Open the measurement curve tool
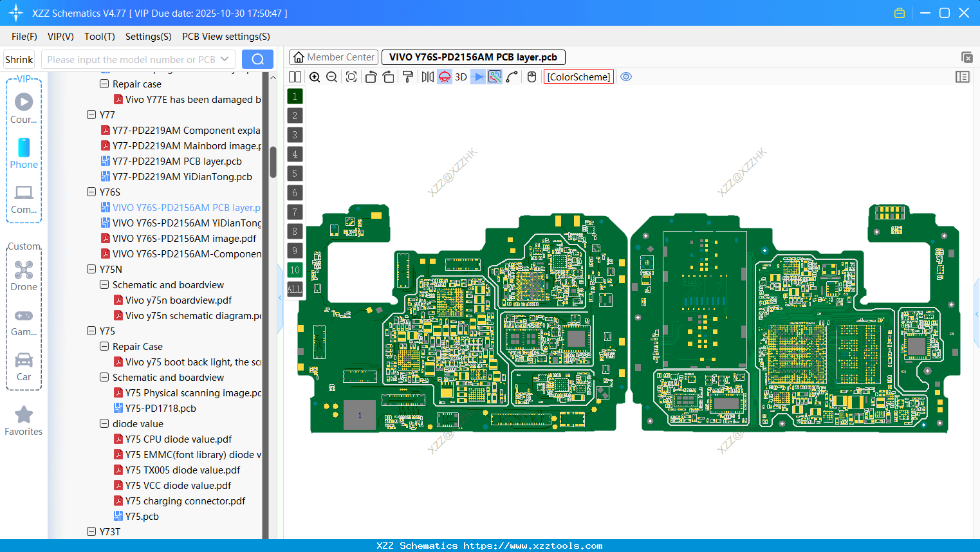 tap(511, 77)
